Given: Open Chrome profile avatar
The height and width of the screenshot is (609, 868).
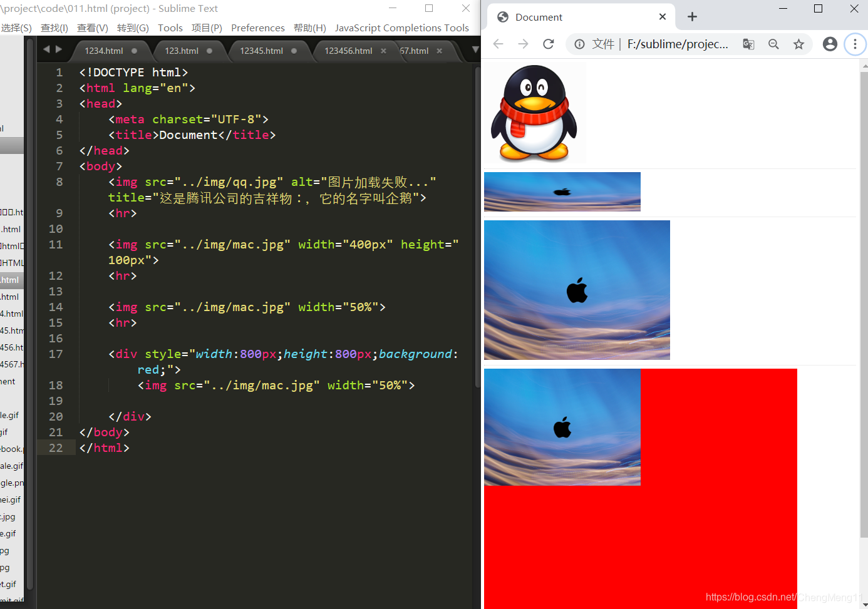Looking at the screenshot, I should [x=830, y=44].
